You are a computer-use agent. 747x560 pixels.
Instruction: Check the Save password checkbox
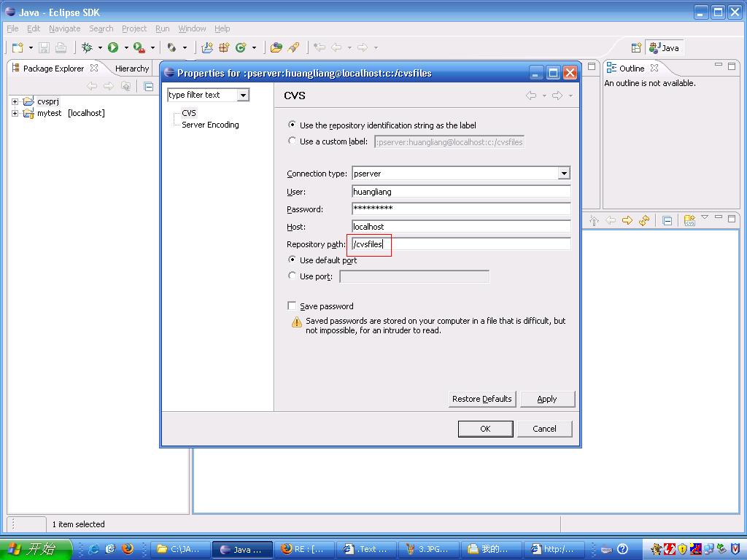[292, 306]
